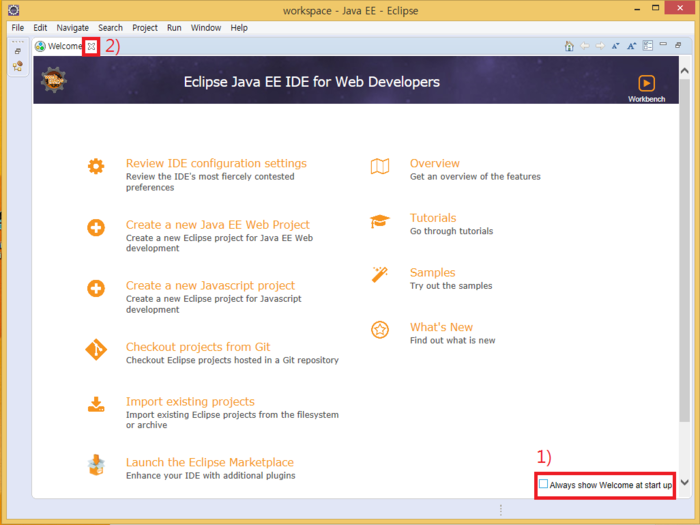Open the Window menu
This screenshot has width=700, height=525.
pyautogui.click(x=206, y=28)
